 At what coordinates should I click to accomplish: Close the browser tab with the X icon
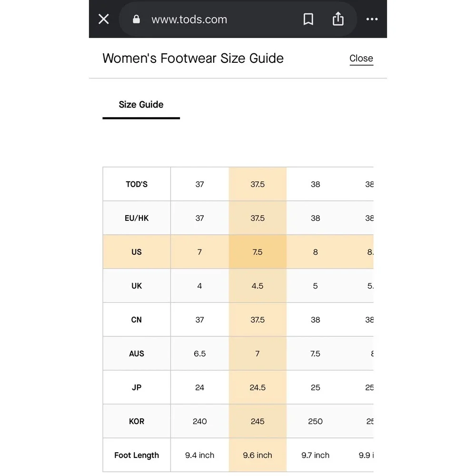click(x=103, y=19)
